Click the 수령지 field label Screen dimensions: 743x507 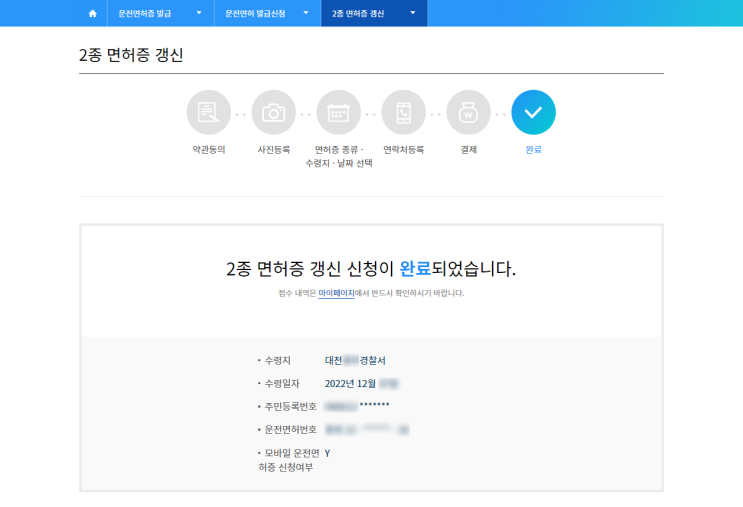coord(277,361)
